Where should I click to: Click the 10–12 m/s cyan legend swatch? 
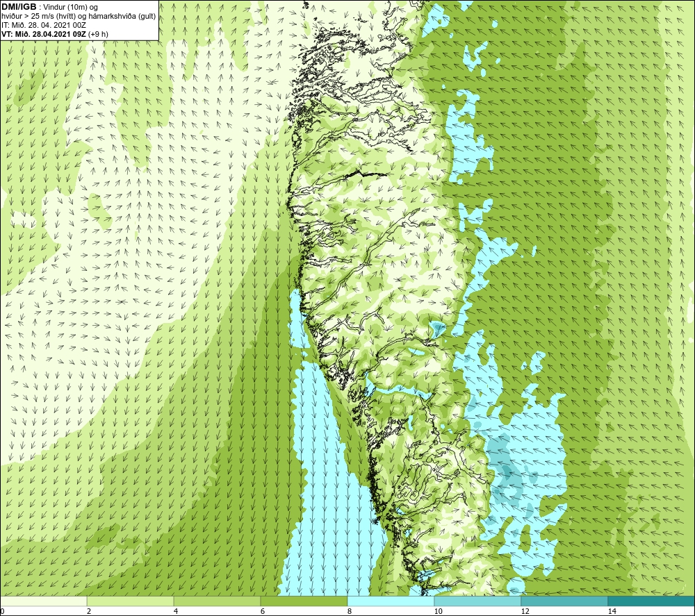tap(478, 601)
